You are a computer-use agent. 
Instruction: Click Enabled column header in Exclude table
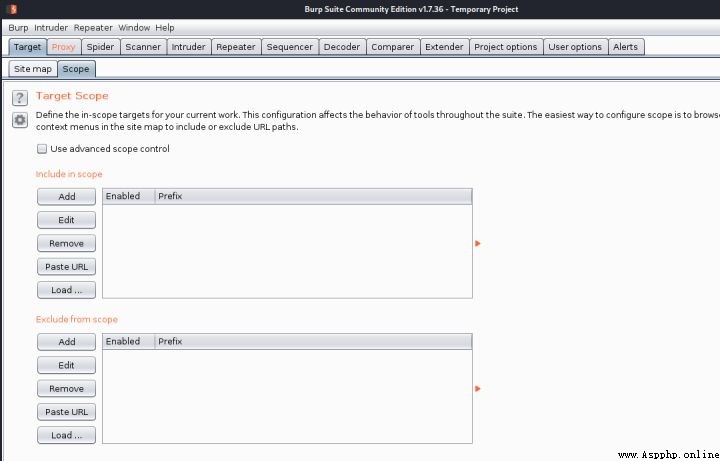coord(129,341)
